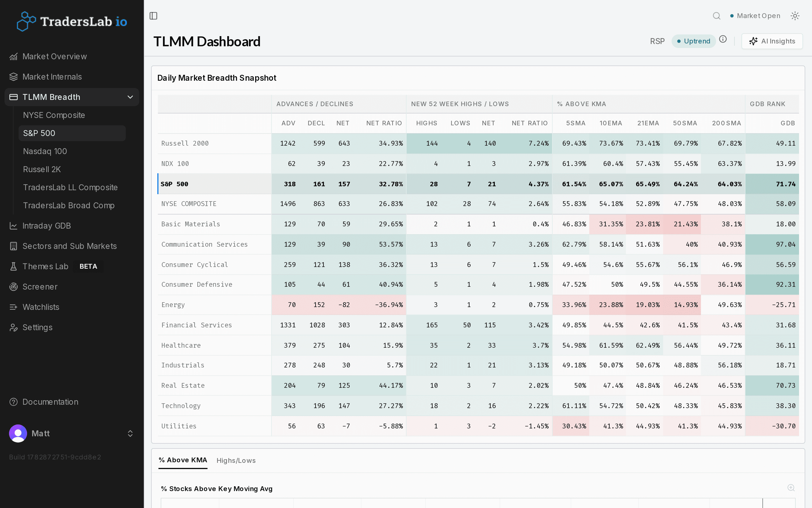Switch to the % Above KMA tab
The image size is (812, 508).
[x=183, y=460]
